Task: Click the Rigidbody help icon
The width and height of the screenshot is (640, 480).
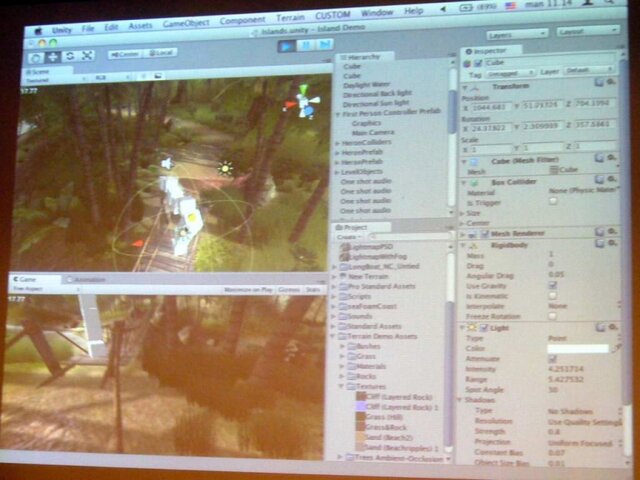Action: pyautogui.click(x=600, y=243)
